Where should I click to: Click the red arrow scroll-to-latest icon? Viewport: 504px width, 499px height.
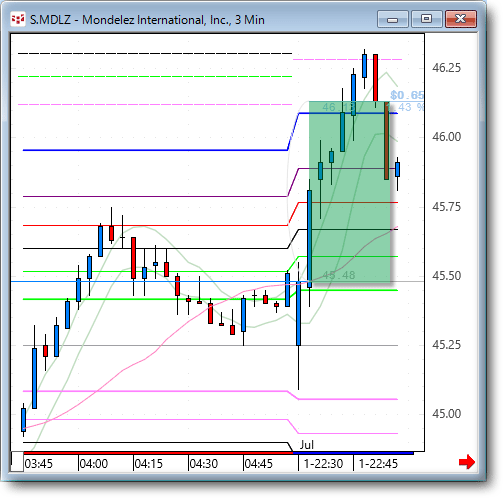click(467, 462)
